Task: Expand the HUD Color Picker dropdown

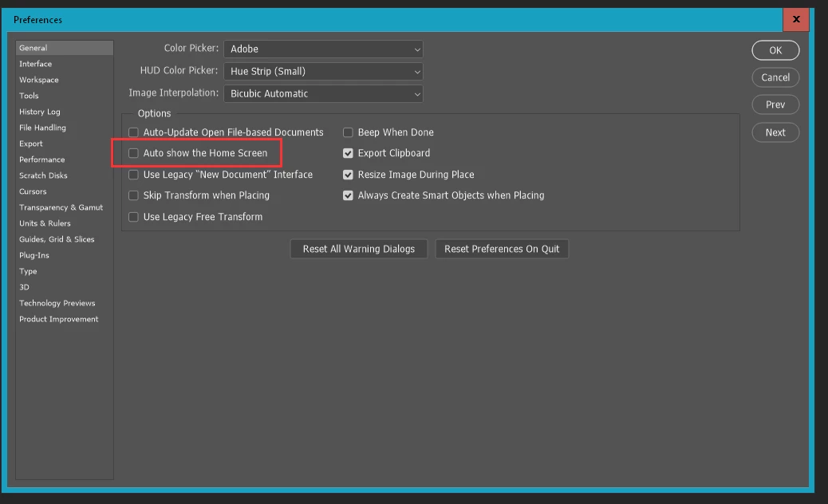Action: 323,71
